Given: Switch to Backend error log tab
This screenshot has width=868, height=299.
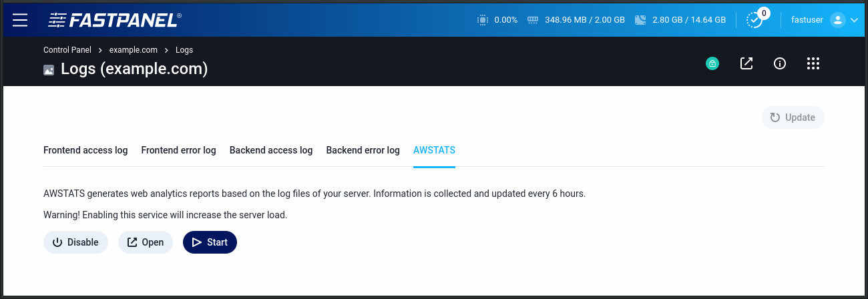Looking at the screenshot, I should pyautogui.click(x=363, y=150).
